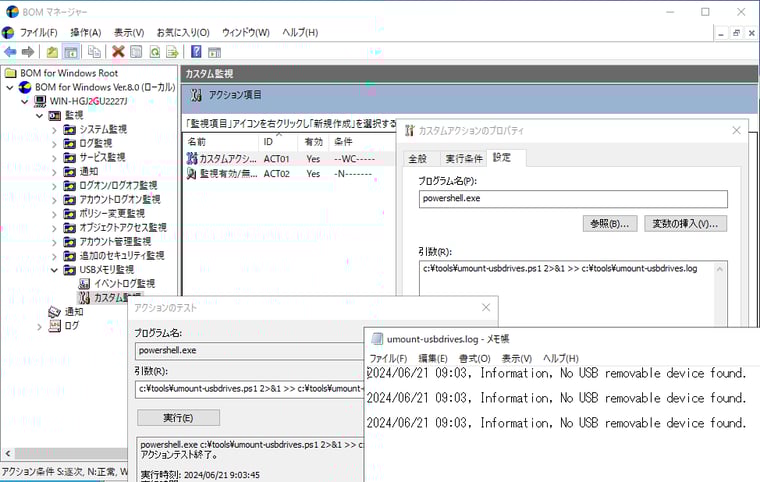760x482 pixels.
Task: Click the アクション項目 header icon
Action: coord(196,95)
